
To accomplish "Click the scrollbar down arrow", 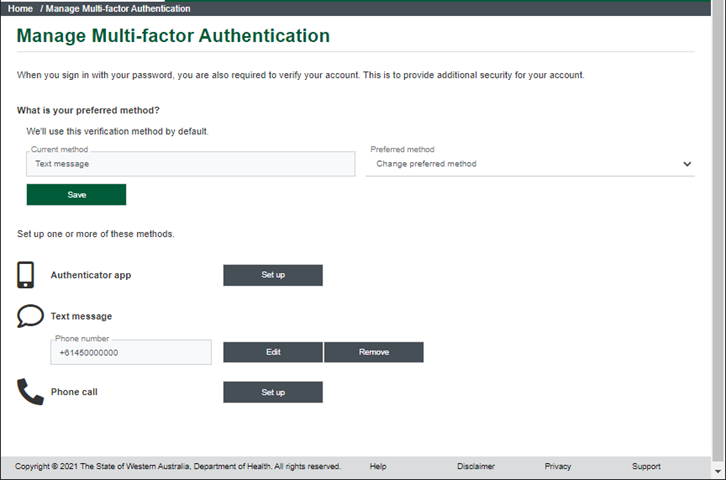I will [718, 472].
